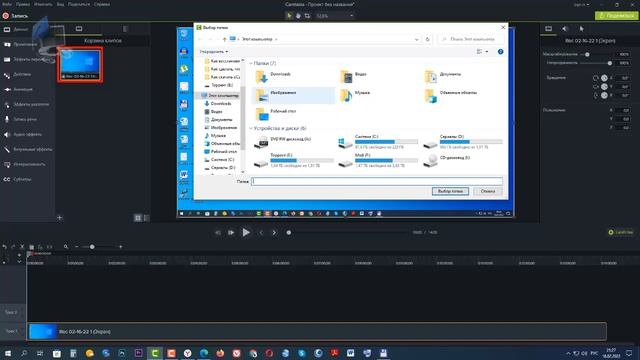This screenshot has width=640, height=360.
Task: Open the Interactivity (Интерактивность) panel
Action: click(25, 164)
